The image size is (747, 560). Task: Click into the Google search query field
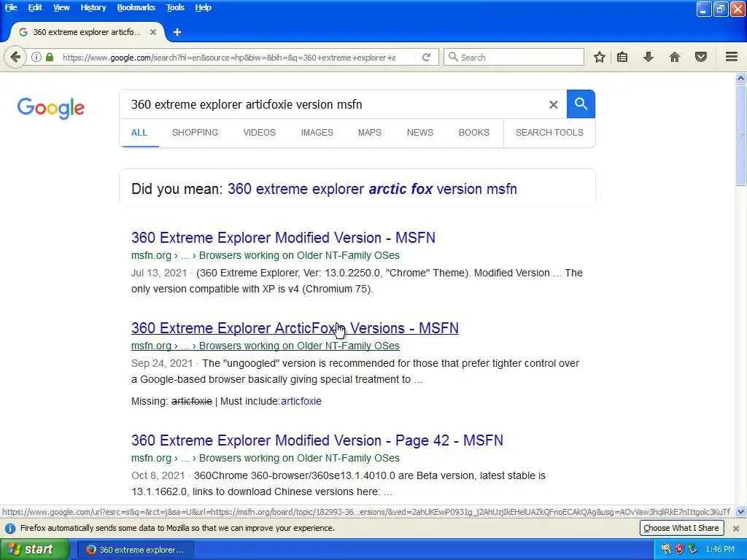(333, 105)
